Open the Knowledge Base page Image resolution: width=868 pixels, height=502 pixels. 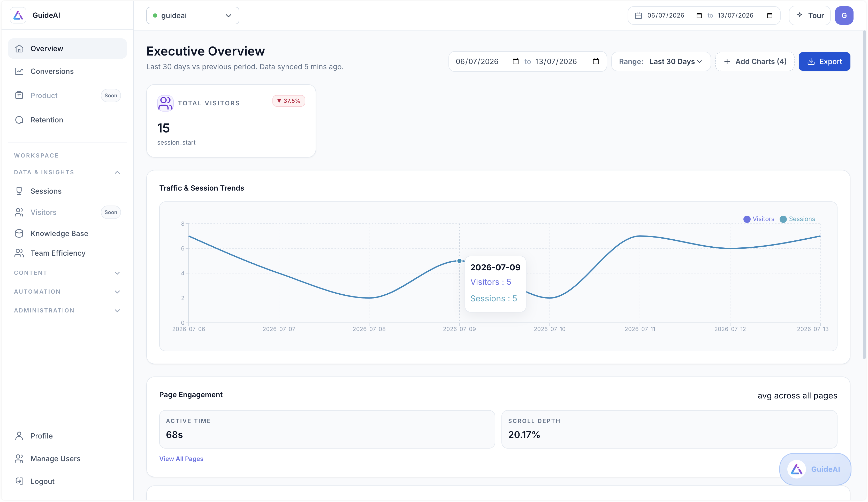click(67, 233)
